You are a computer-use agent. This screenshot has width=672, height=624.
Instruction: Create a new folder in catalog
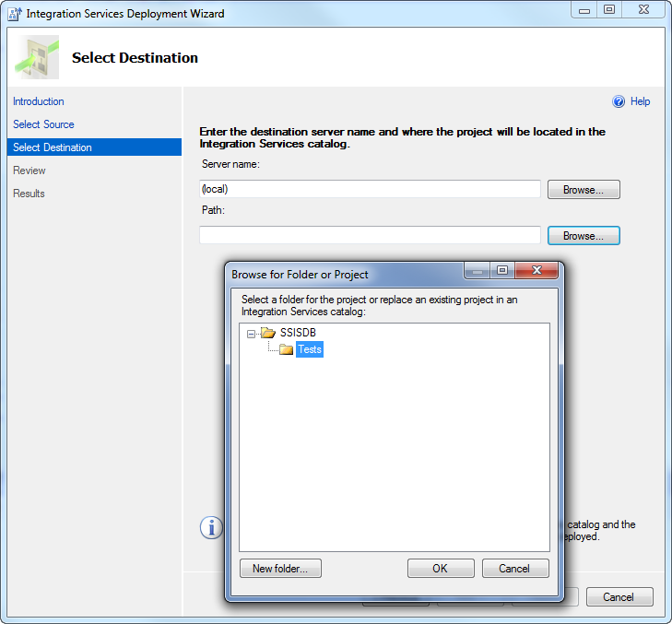pos(280,569)
